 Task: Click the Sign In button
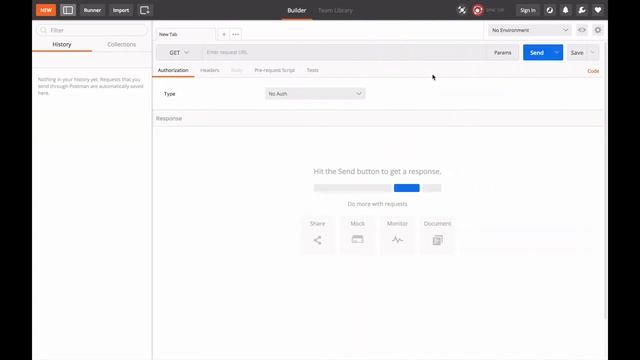pyautogui.click(x=527, y=10)
